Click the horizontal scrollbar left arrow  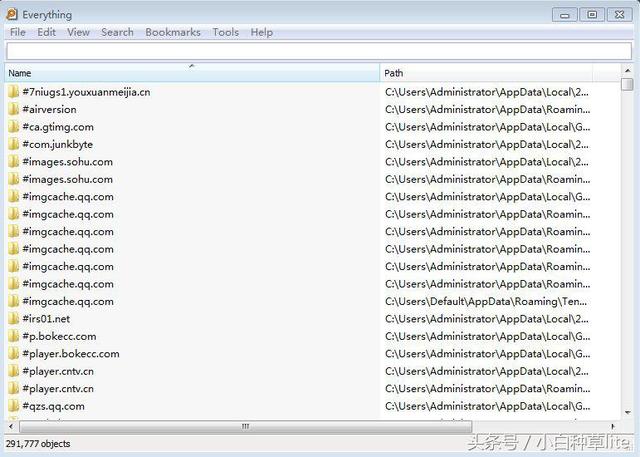[11, 426]
